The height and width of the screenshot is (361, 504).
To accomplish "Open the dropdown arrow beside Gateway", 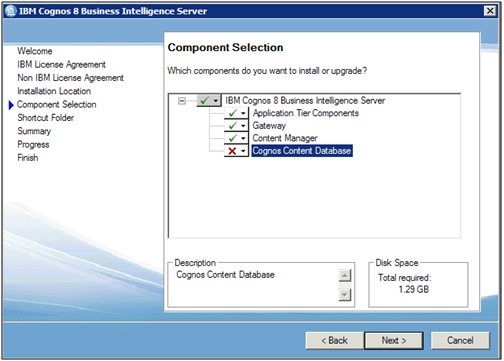I will [243, 126].
